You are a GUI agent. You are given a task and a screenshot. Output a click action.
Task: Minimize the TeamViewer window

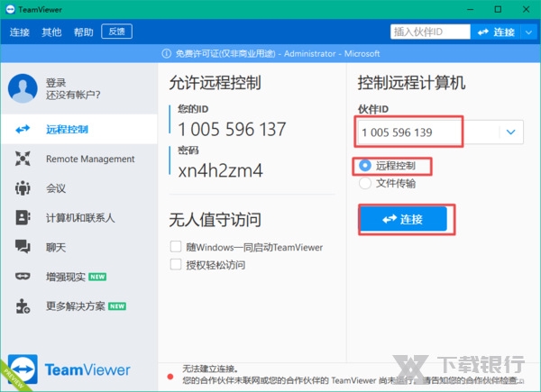(x=471, y=9)
